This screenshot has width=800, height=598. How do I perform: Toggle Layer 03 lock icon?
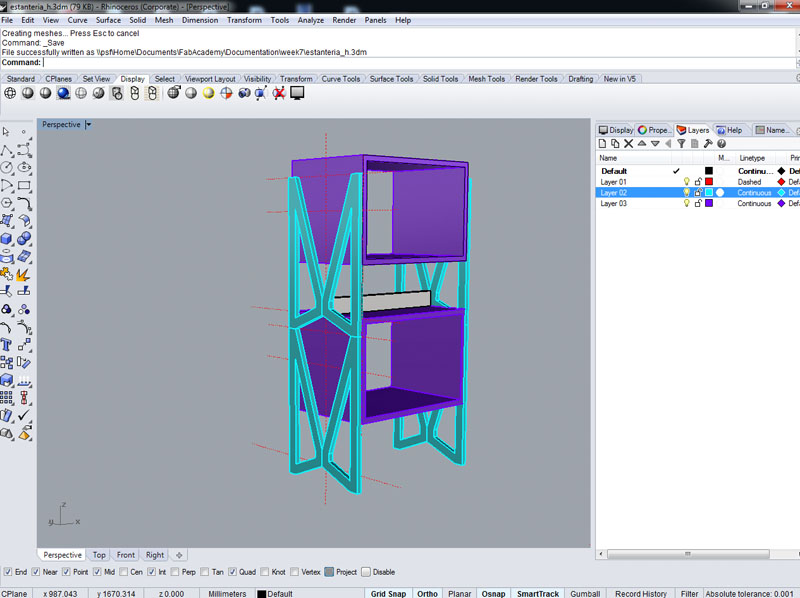point(698,203)
